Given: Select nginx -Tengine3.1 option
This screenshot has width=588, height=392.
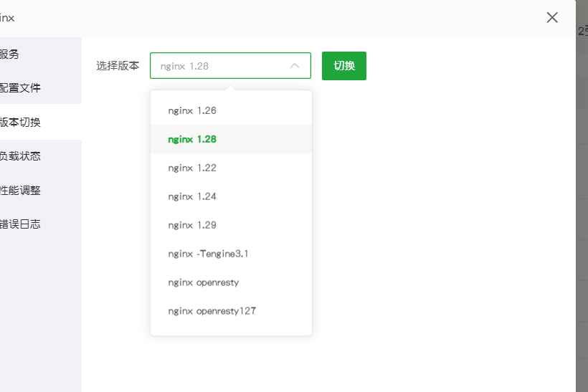Looking at the screenshot, I should tap(231, 254).
